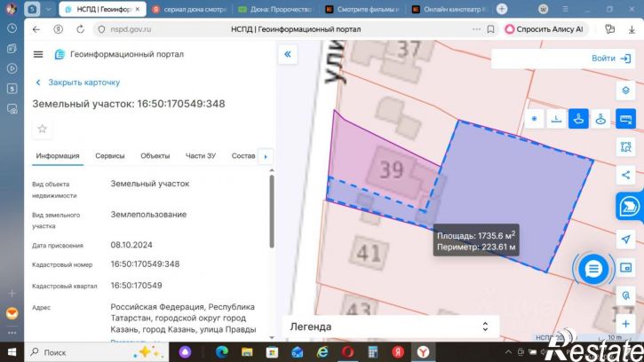Open the map layers button

point(625,90)
